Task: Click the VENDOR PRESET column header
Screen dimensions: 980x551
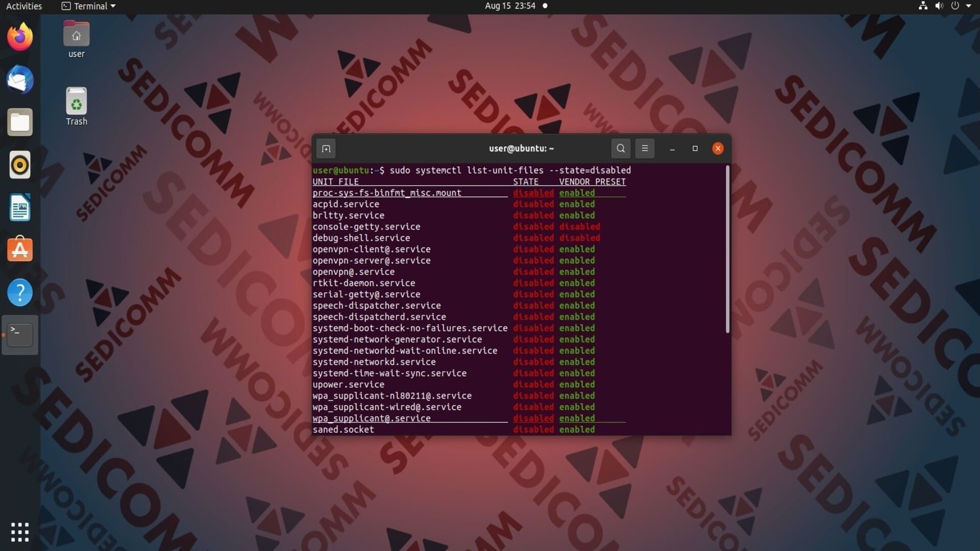Action: click(x=592, y=182)
